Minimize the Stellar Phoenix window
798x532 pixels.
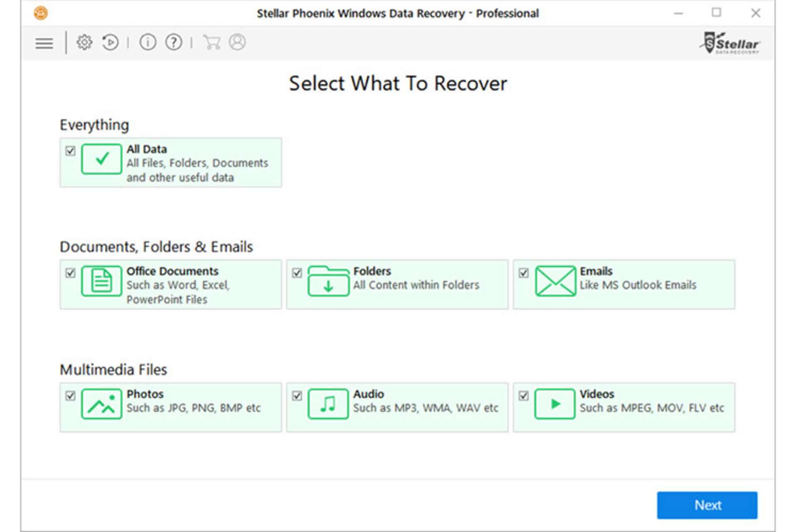678,13
